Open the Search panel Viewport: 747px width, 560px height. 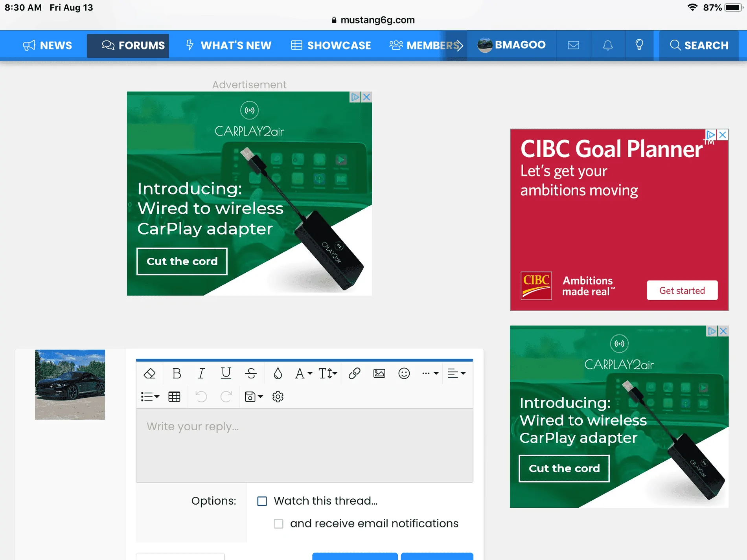(699, 46)
